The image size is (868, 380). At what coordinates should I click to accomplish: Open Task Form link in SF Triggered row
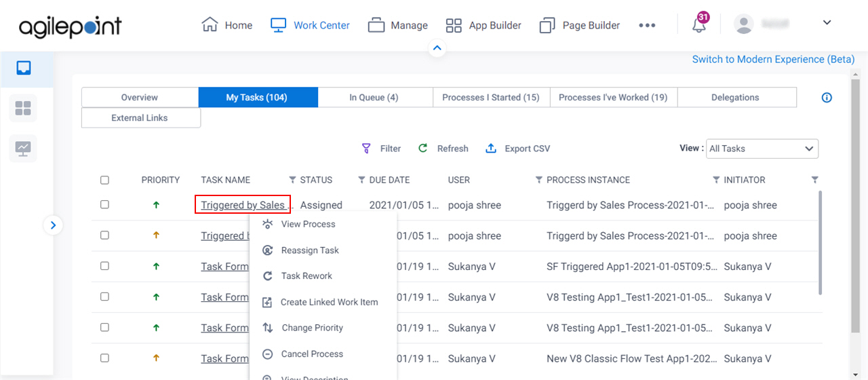(224, 267)
